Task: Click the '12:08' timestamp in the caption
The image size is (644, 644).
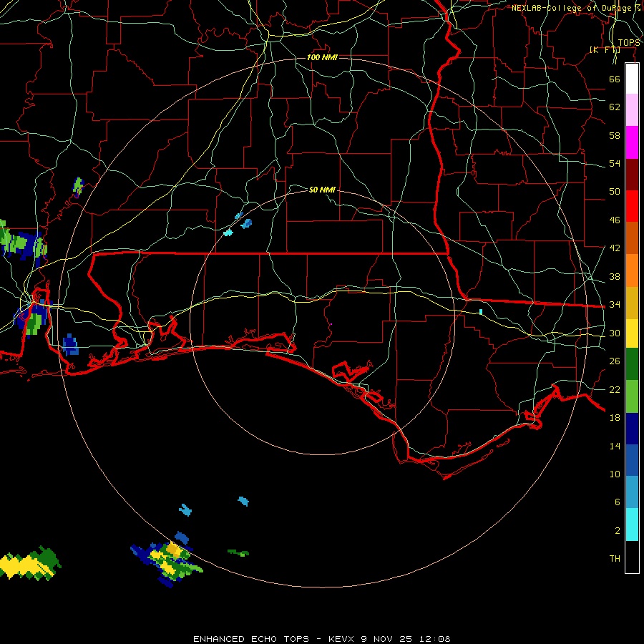Action: pos(434,639)
